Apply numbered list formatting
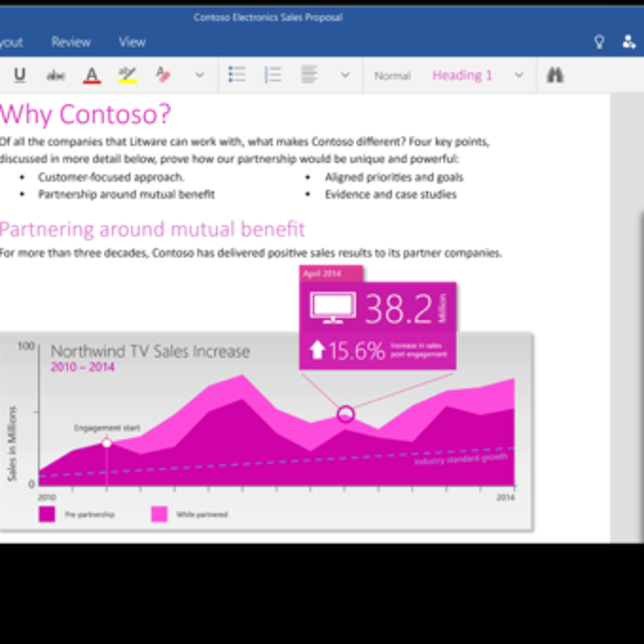The width and height of the screenshot is (644, 644). click(x=273, y=75)
